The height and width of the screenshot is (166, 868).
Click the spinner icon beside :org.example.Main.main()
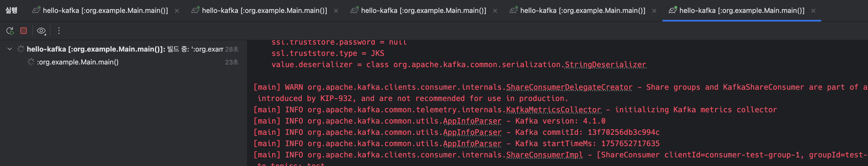pyautogui.click(x=31, y=62)
